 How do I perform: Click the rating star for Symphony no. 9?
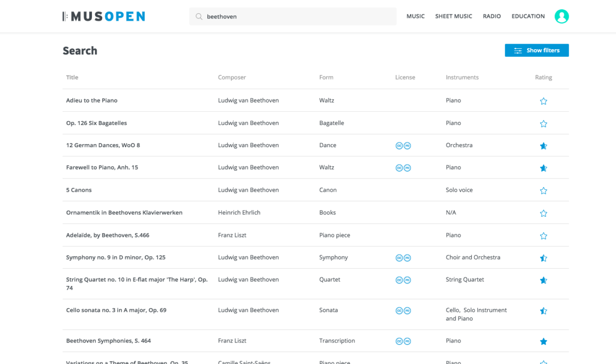coord(544,258)
